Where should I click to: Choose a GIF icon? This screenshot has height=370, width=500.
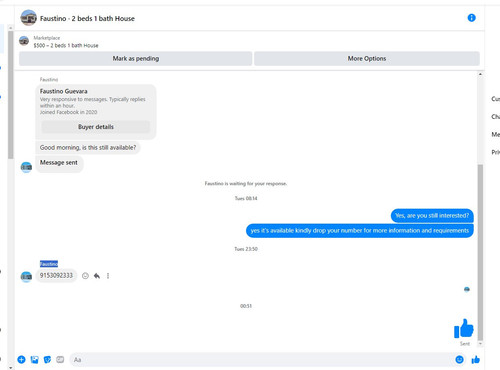click(x=60, y=359)
